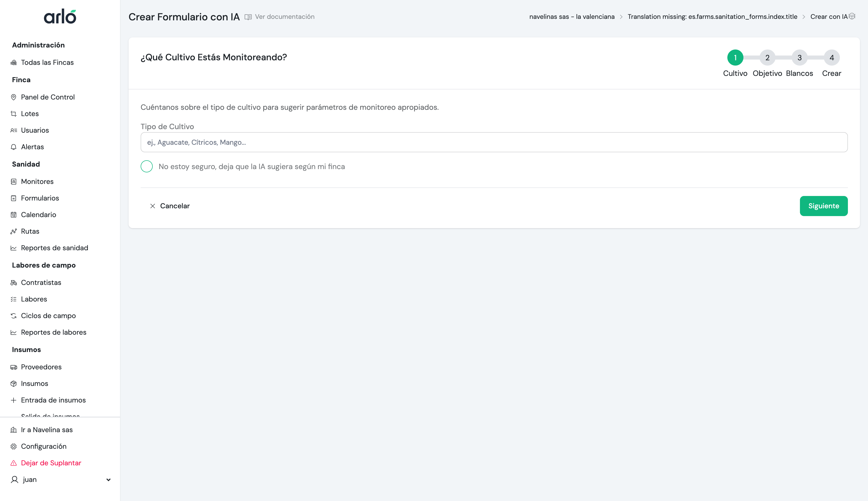Click the Configuración gear icon

(x=13, y=447)
